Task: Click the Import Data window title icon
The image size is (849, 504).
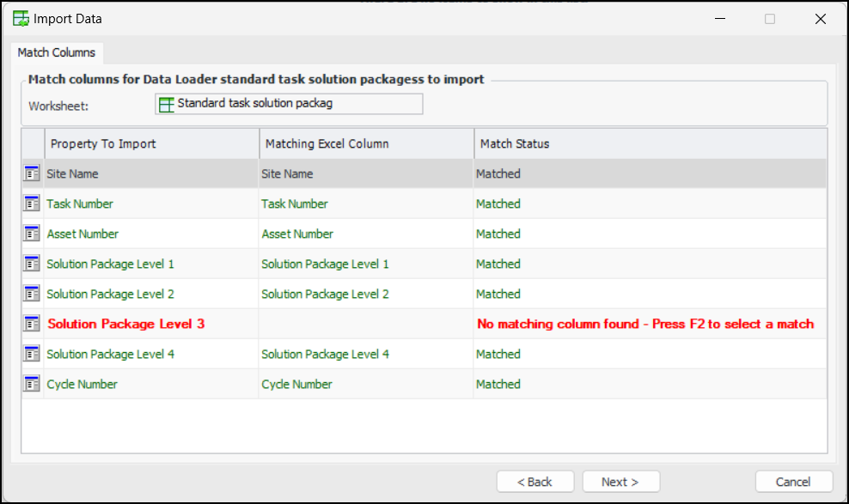Action: point(21,19)
